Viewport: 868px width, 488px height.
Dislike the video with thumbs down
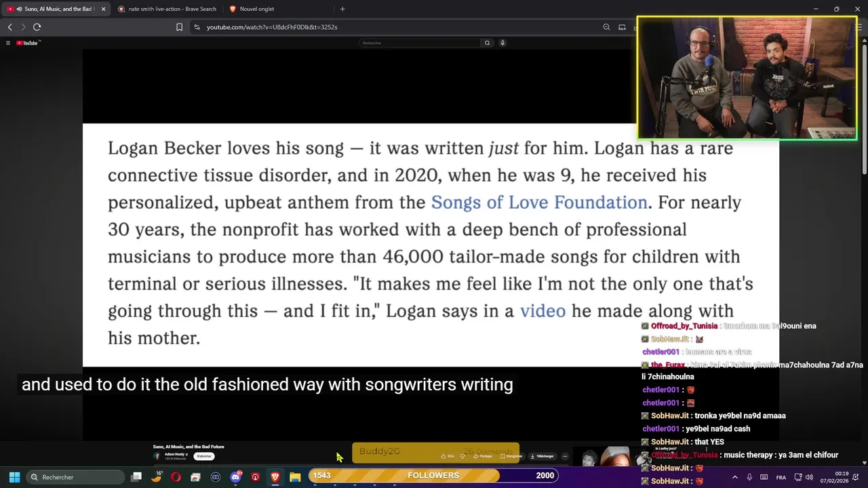462,456
